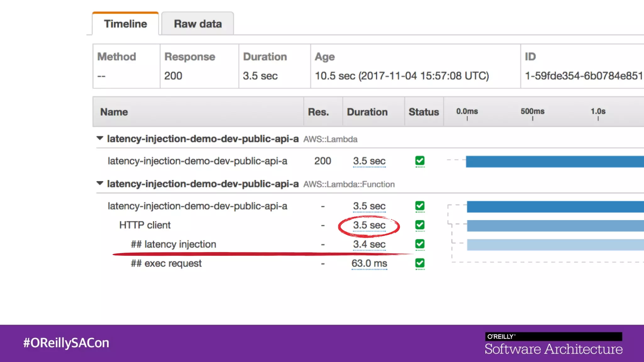644x362 pixels.
Task: Select the Timeline tab
Action: click(125, 24)
